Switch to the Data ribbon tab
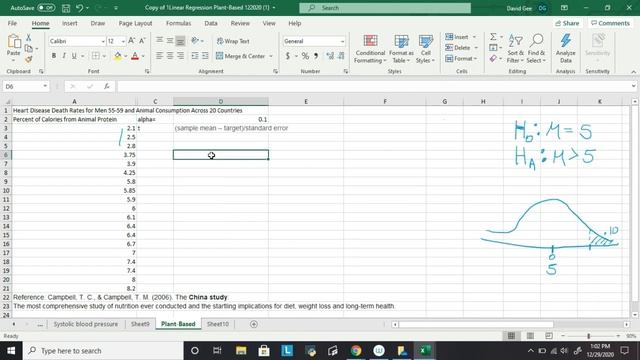This screenshot has height=360, width=640. point(211,23)
